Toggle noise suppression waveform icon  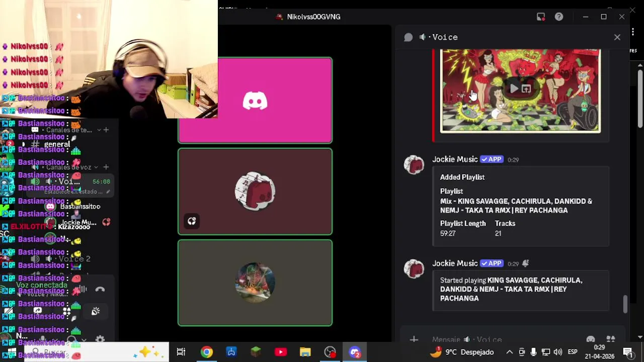pos(82,289)
